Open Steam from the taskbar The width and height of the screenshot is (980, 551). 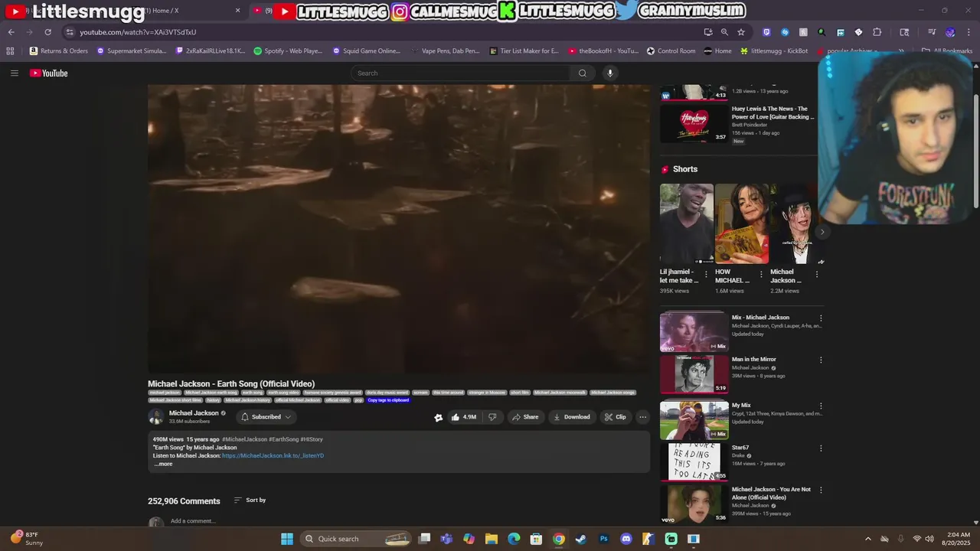(581, 539)
